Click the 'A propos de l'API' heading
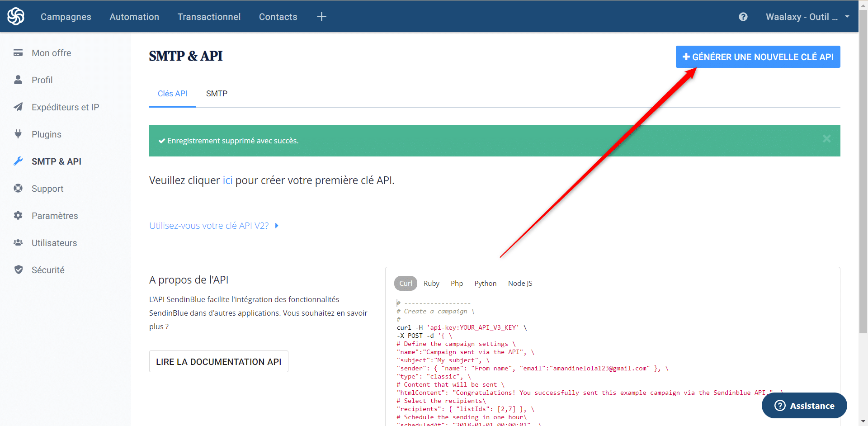 point(189,280)
